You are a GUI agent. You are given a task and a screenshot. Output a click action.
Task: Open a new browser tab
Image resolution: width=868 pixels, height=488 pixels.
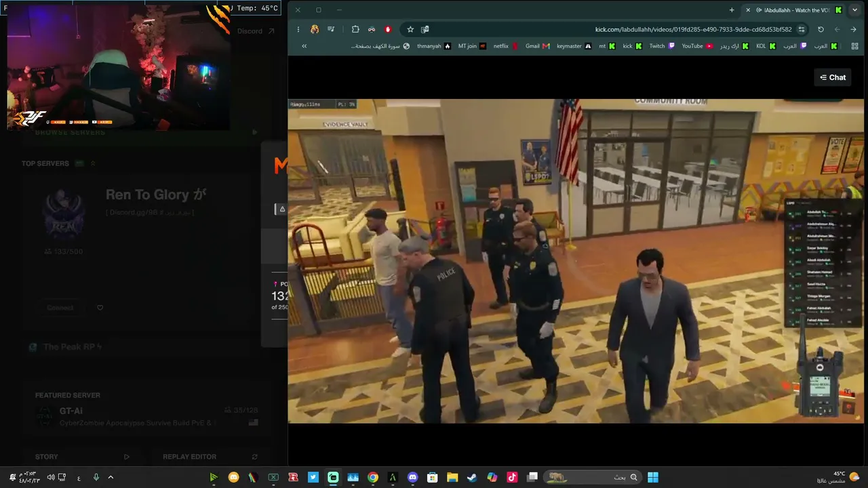732,9
